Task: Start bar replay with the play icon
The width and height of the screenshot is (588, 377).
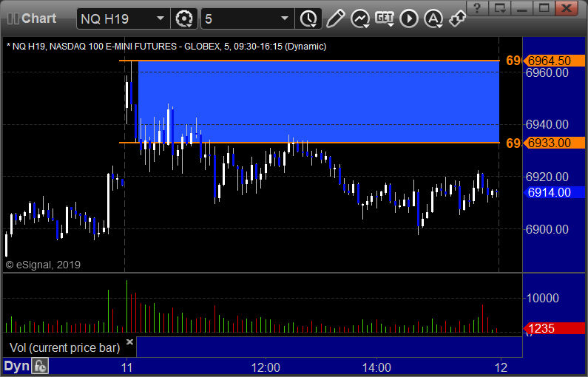Action: pos(409,18)
